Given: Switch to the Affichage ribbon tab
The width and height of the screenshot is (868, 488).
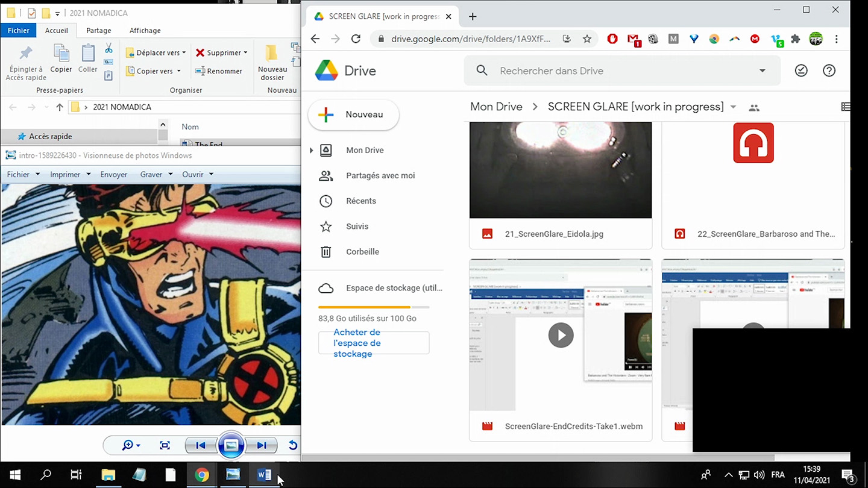Looking at the screenshot, I should click(145, 30).
